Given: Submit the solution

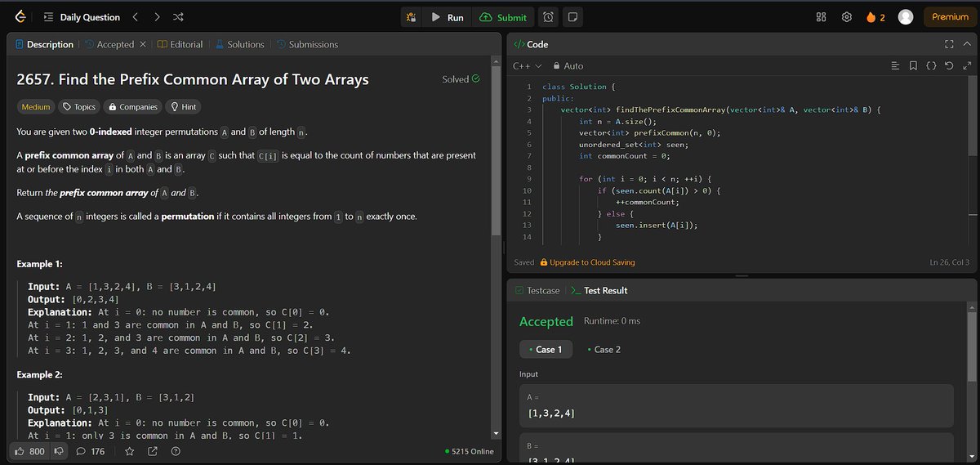Looking at the screenshot, I should click(503, 17).
